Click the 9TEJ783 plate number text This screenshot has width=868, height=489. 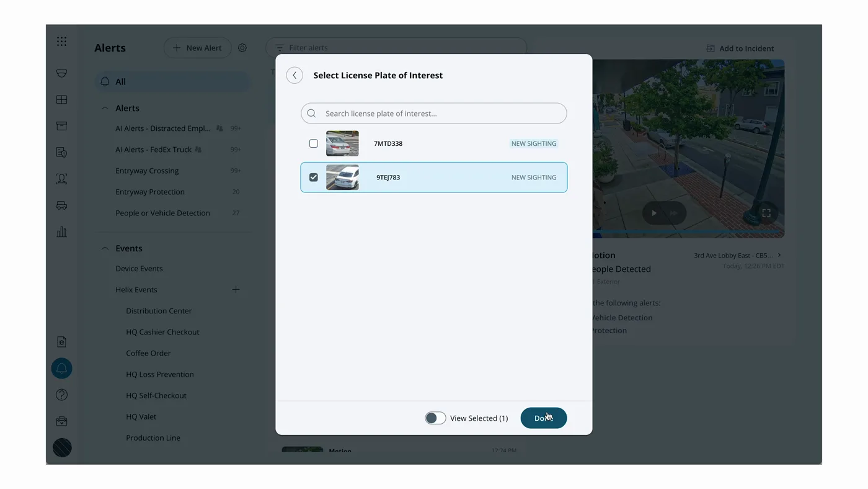point(388,177)
